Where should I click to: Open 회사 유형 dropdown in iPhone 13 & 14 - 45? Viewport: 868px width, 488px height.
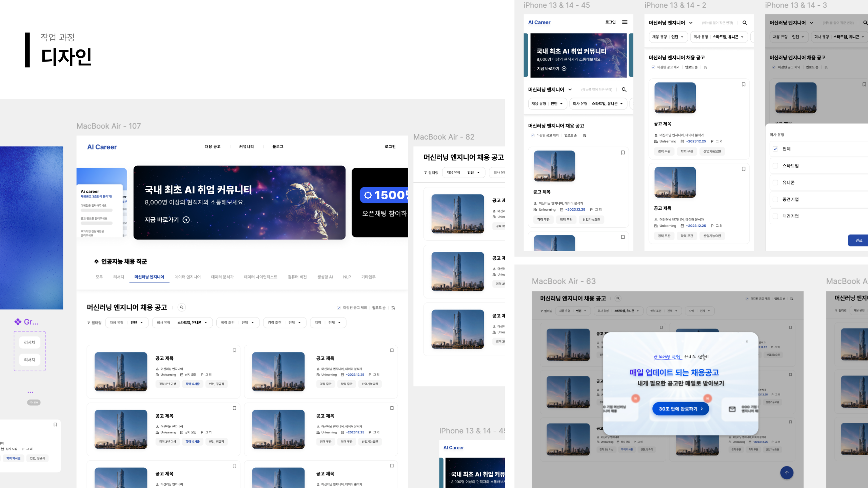(598, 104)
